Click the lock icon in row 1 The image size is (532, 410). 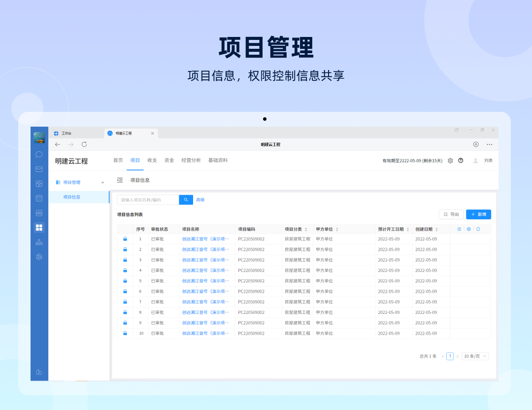(125, 239)
